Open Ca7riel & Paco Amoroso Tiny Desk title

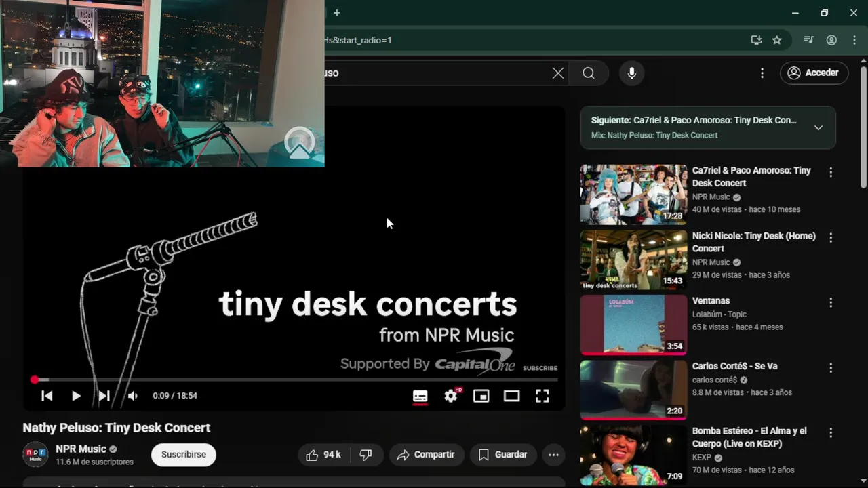(751, 177)
